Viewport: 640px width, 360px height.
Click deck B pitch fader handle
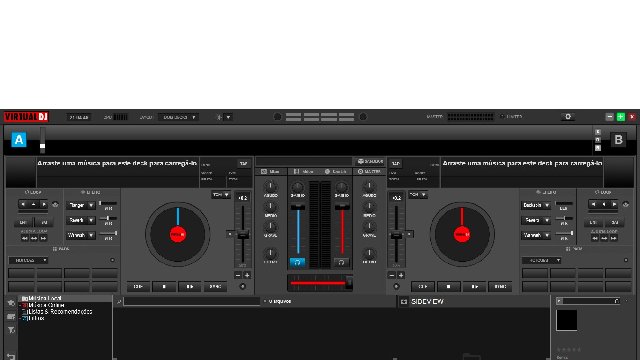[396, 235]
